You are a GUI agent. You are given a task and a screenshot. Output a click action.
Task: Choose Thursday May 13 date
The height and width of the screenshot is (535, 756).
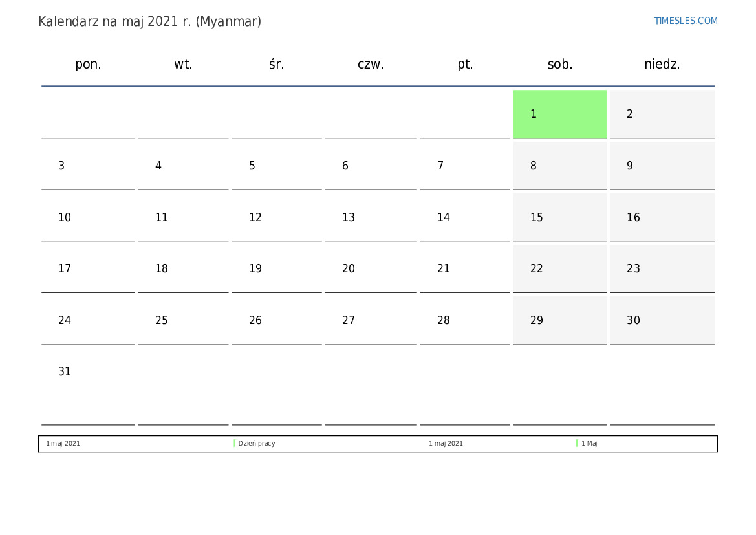point(371,217)
